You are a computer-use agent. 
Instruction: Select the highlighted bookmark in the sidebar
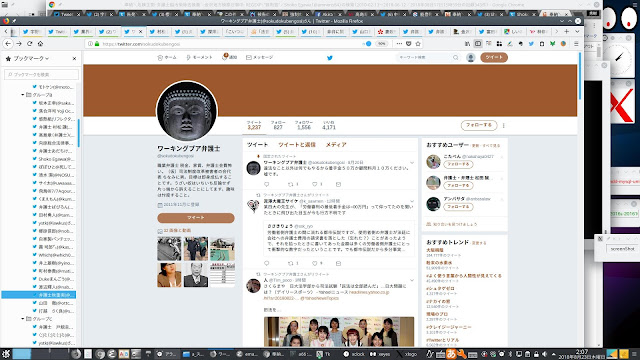38,295
